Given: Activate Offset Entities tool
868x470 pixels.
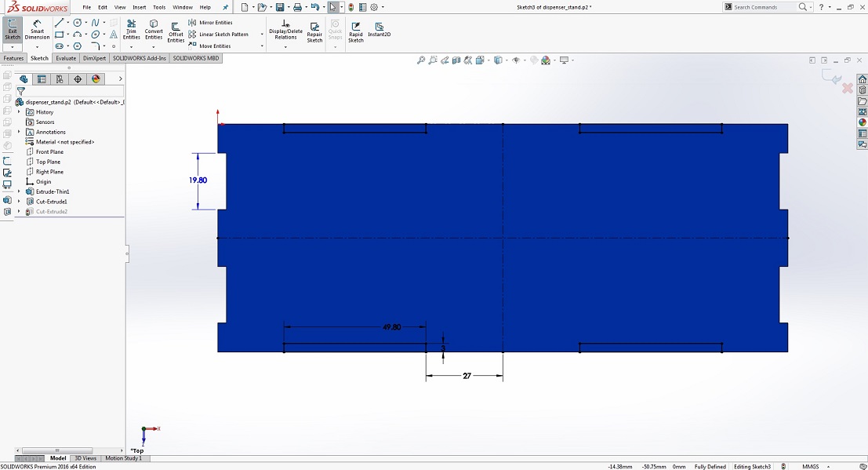Looking at the screenshot, I should click(x=176, y=33).
